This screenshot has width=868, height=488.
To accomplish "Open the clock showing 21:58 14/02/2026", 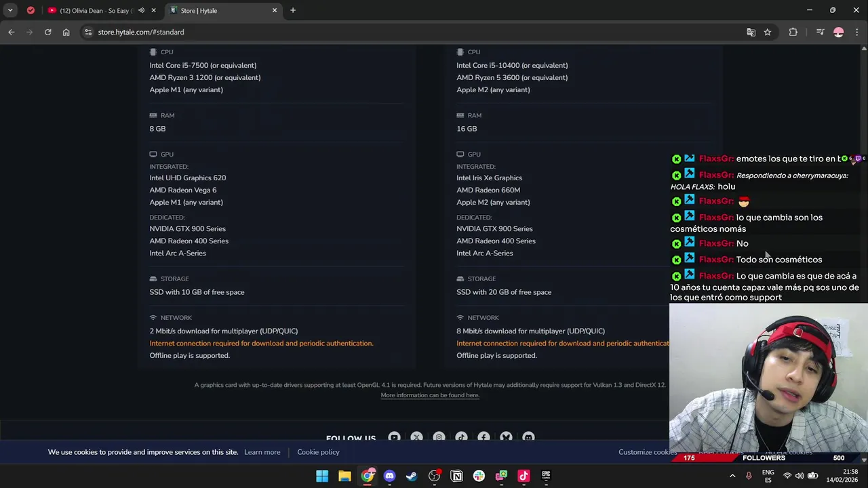I will tap(842, 476).
